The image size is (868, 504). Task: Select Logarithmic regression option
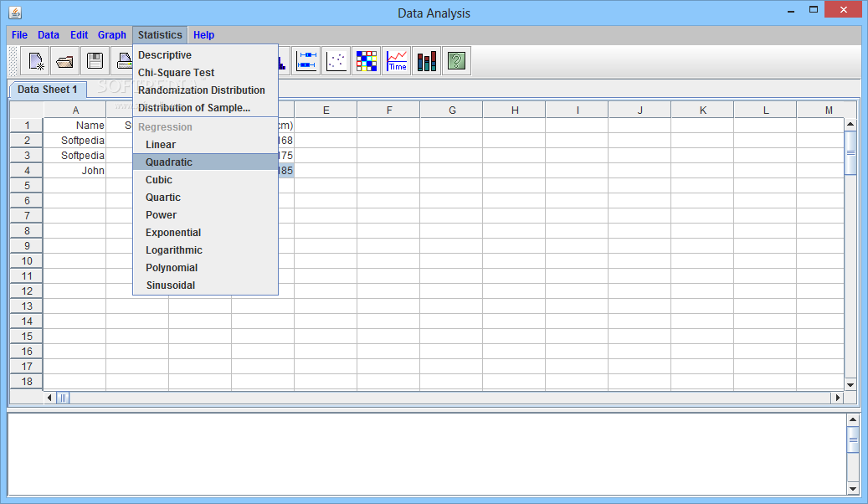(x=205, y=250)
